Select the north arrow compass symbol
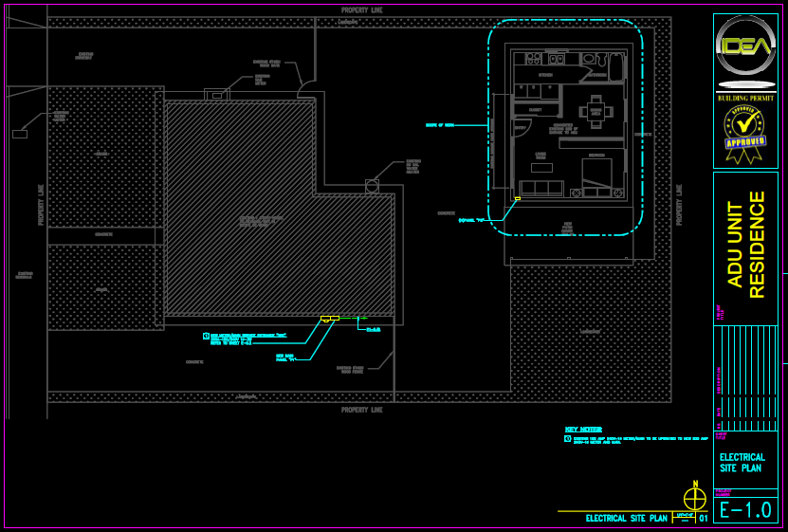 point(695,498)
